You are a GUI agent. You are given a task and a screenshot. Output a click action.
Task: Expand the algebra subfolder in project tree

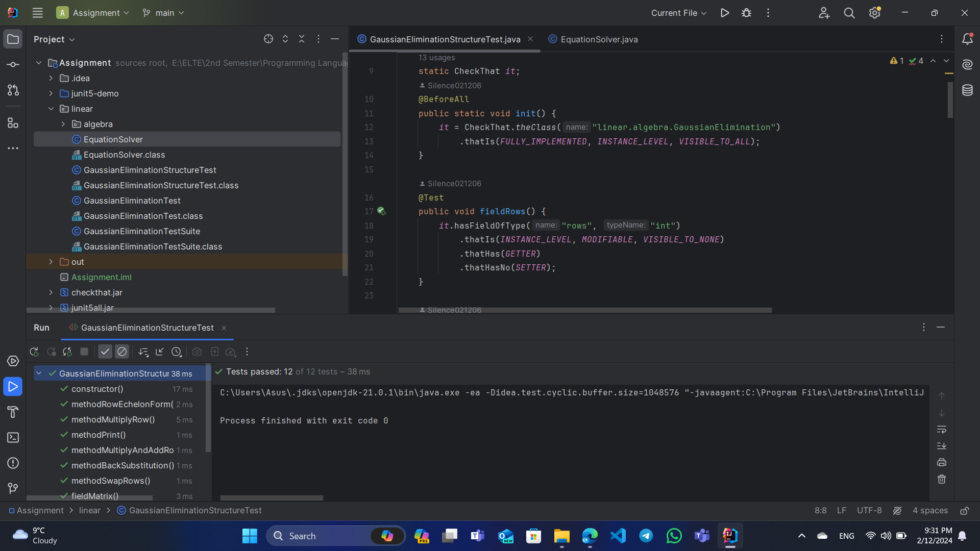64,124
